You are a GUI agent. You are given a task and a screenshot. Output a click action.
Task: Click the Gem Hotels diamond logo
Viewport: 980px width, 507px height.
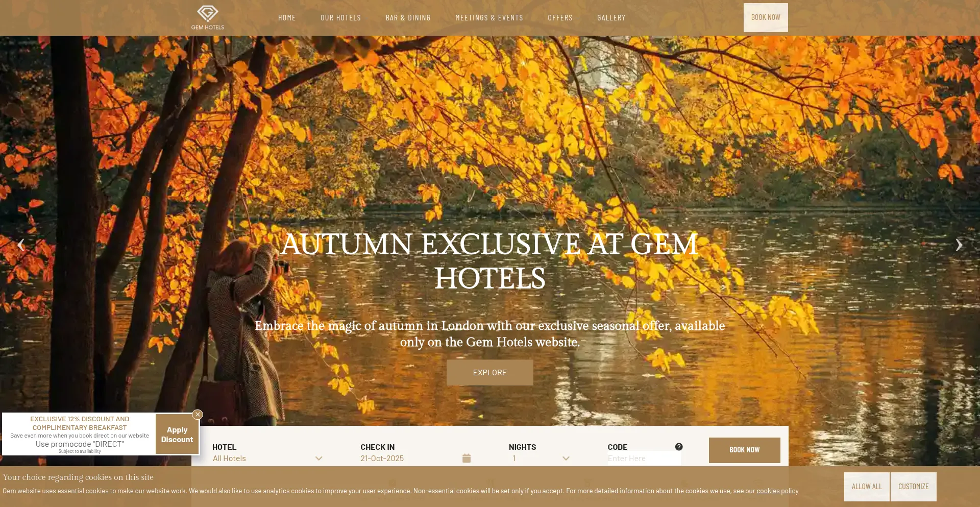208,17
